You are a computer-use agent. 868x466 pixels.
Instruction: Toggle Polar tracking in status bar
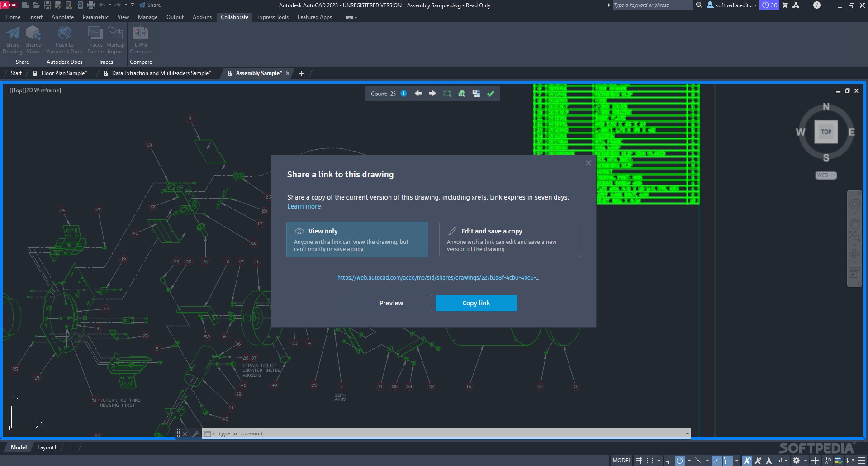pos(680,461)
